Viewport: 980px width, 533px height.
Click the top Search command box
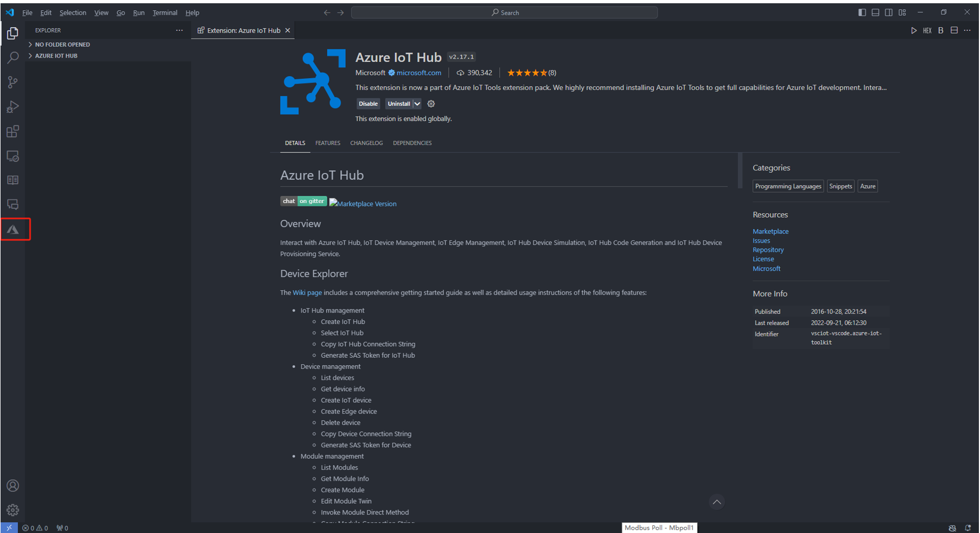(x=504, y=12)
